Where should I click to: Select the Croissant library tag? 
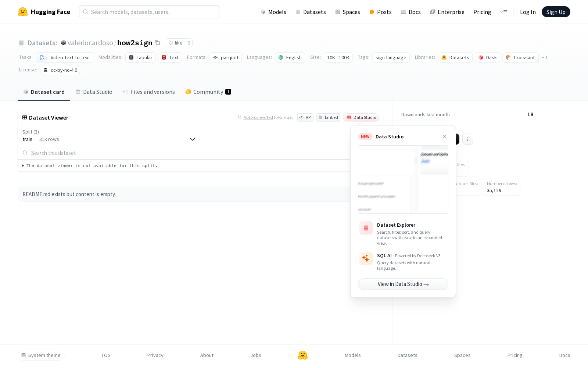point(520,57)
